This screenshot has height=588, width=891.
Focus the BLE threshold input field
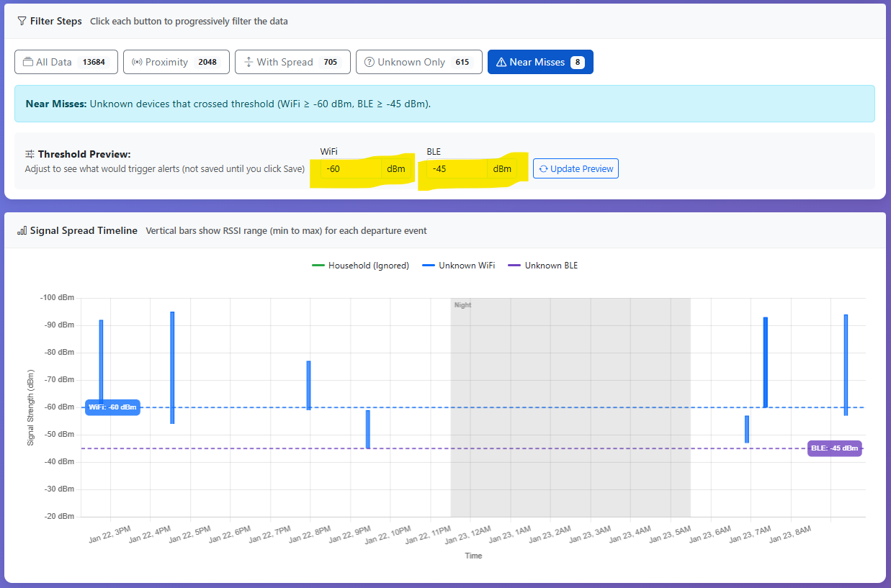[x=457, y=169]
